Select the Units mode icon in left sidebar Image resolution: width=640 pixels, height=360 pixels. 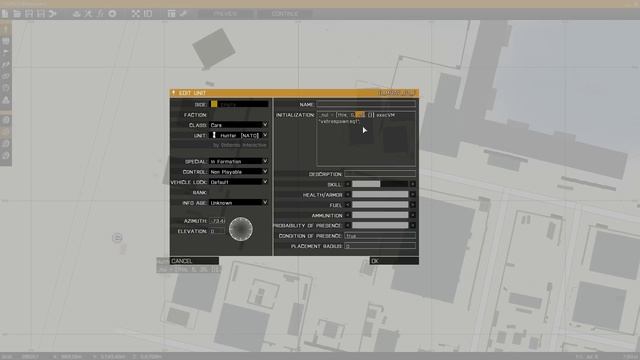6,29
